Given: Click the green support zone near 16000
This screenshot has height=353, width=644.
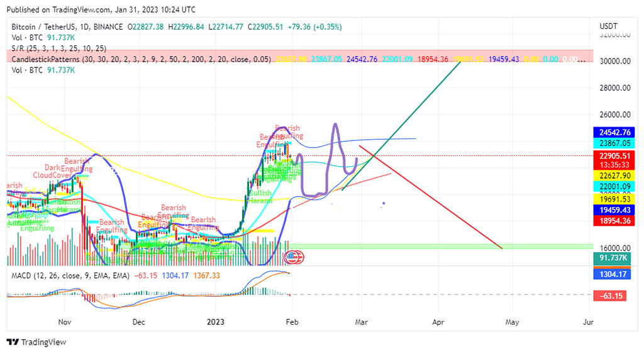Looking at the screenshot, I should (440, 246).
